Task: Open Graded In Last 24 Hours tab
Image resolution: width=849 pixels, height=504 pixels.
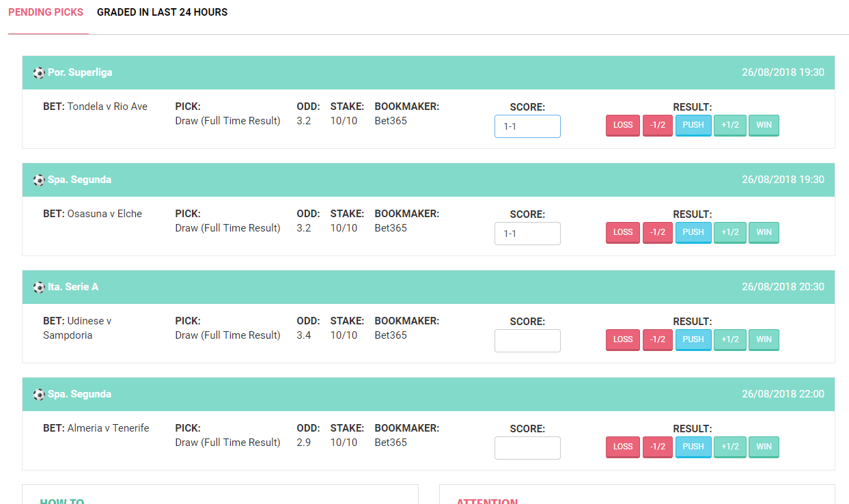Action: [162, 12]
